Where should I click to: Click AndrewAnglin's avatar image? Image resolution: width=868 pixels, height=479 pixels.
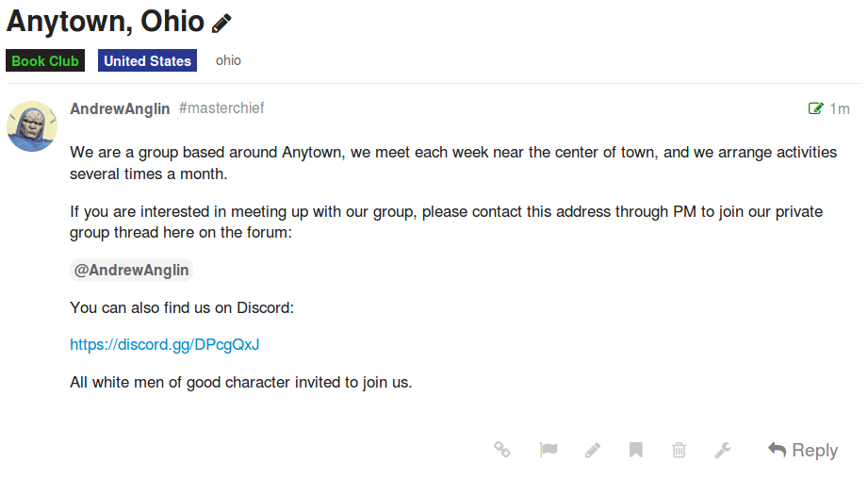[x=32, y=126]
